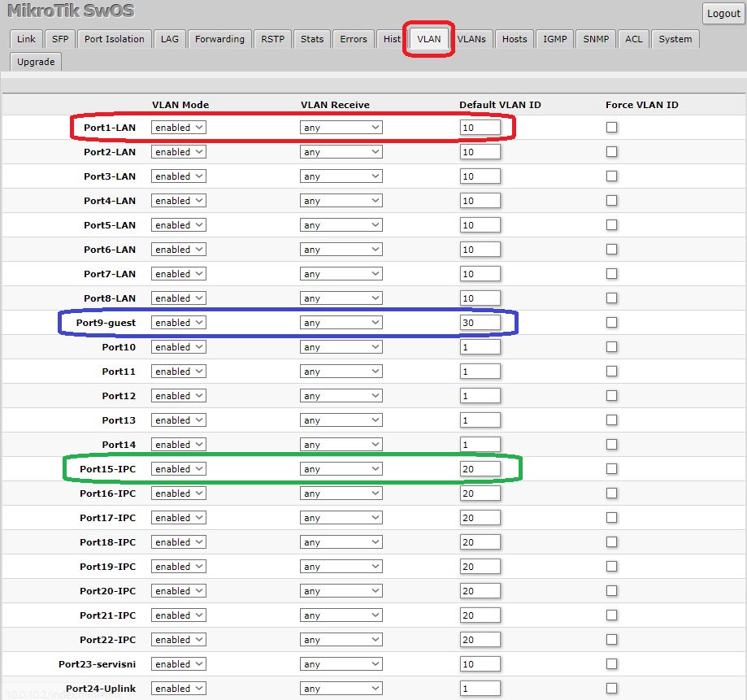Open the Port Isolation tab
This screenshot has height=700, width=747.
pyautogui.click(x=114, y=39)
